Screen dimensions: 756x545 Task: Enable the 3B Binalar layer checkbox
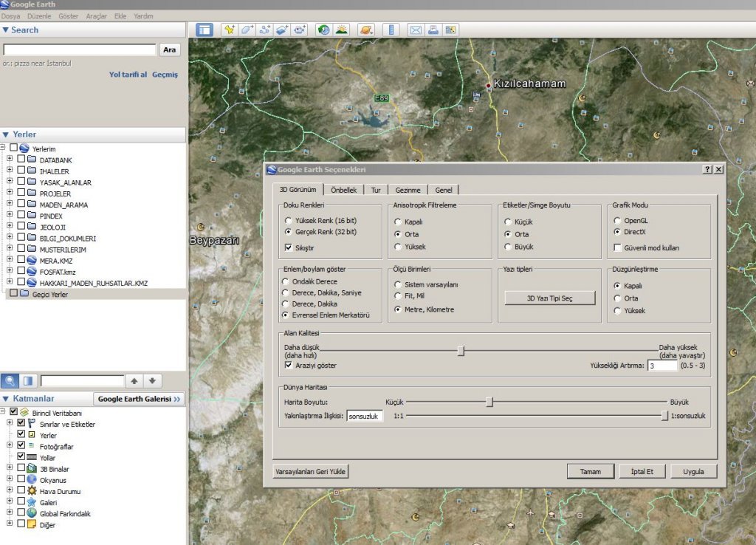(x=21, y=469)
